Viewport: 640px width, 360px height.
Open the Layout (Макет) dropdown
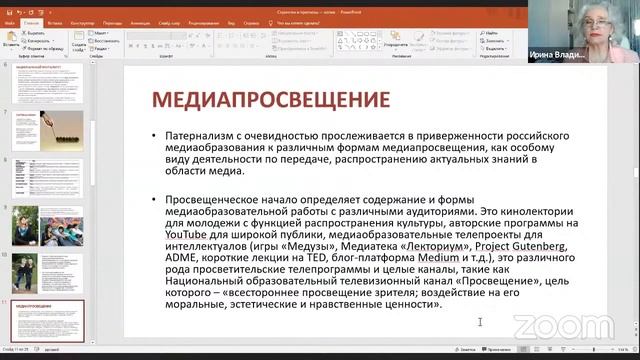(98, 33)
